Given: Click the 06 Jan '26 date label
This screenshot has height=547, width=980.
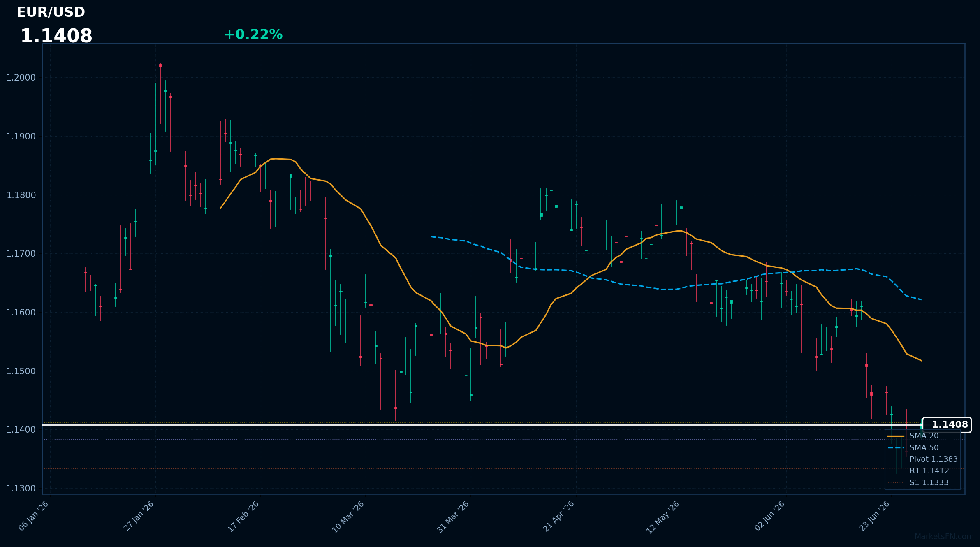Looking at the screenshot, I should (x=34, y=516).
